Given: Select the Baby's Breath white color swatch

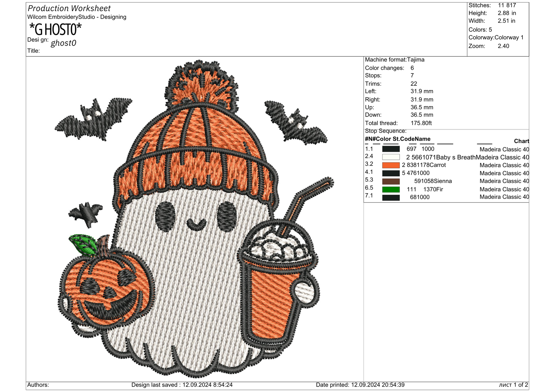Looking at the screenshot, I should click(390, 157).
